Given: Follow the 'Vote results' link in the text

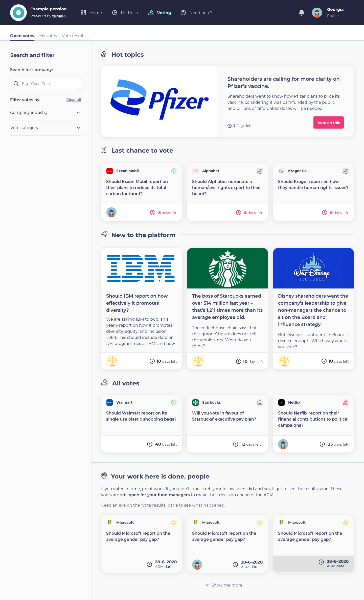Looking at the screenshot, I should coord(154,505).
